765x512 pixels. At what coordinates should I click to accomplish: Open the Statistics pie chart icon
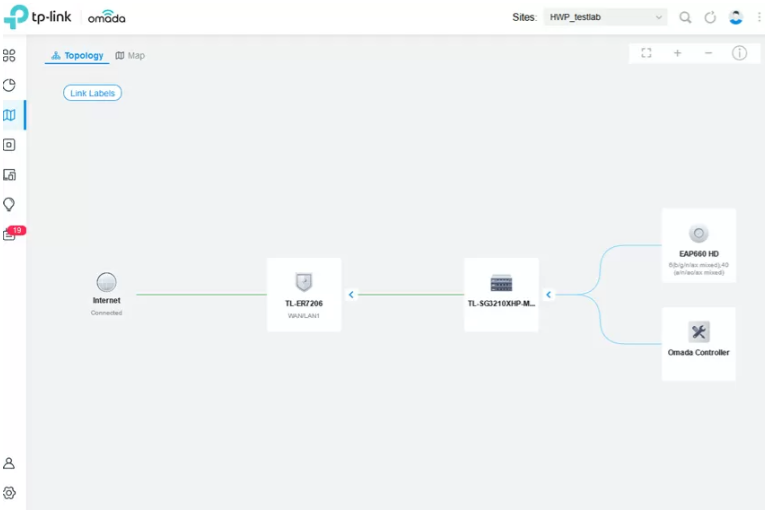9,86
